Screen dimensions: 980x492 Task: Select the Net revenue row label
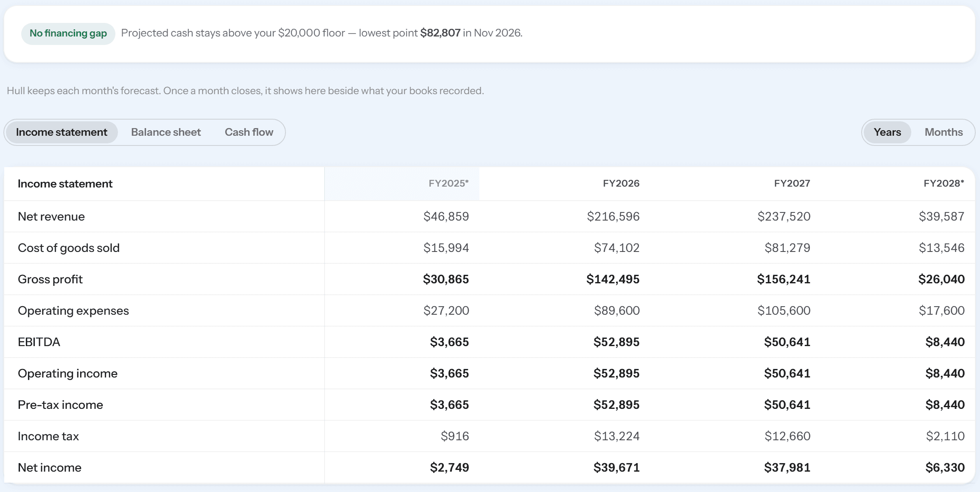[x=51, y=216]
